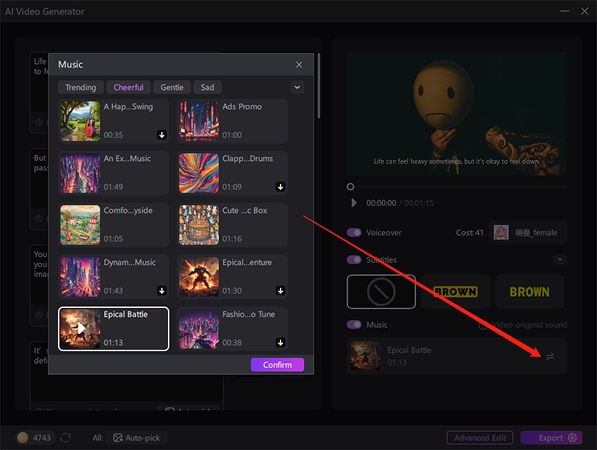The image size is (597, 450).
Task: Close the Music dialog
Action: click(299, 65)
